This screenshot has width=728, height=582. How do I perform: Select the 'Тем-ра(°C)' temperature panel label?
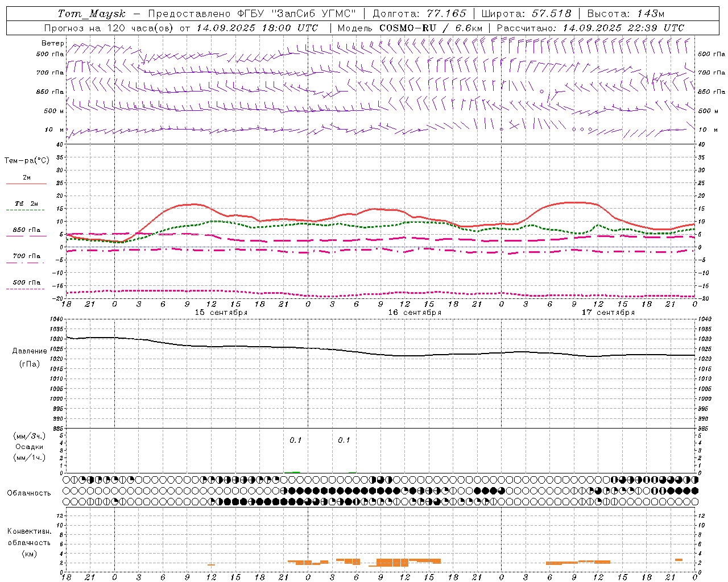click(x=27, y=161)
